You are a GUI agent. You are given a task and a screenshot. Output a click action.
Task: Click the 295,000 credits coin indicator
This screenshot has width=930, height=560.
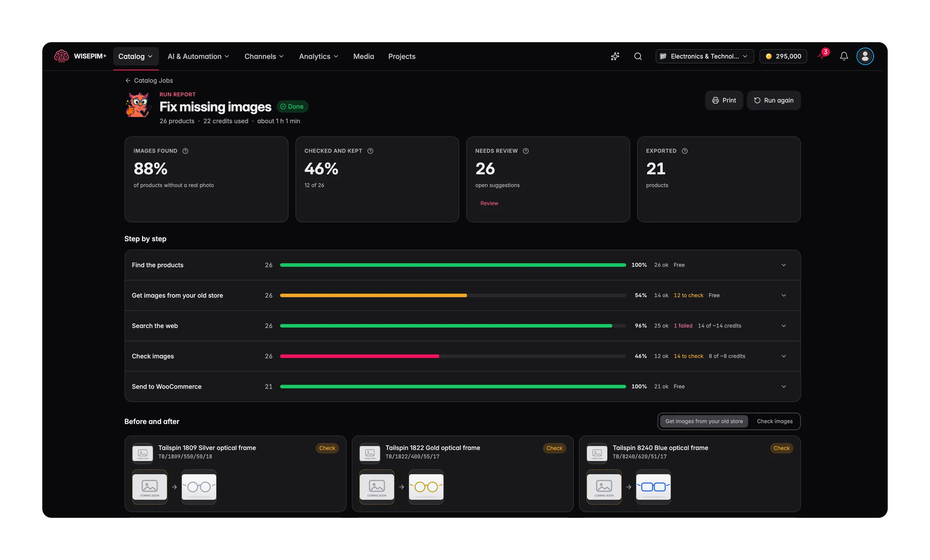pyautogui.click(x=783, y=56)
